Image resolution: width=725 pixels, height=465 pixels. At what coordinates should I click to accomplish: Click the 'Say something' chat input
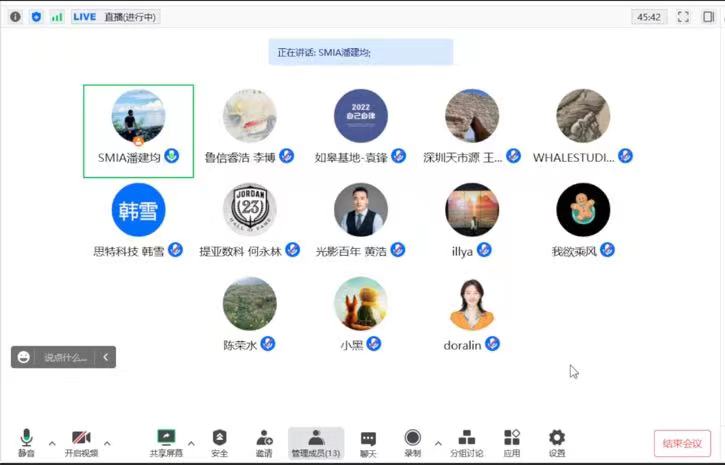[65, 357]
